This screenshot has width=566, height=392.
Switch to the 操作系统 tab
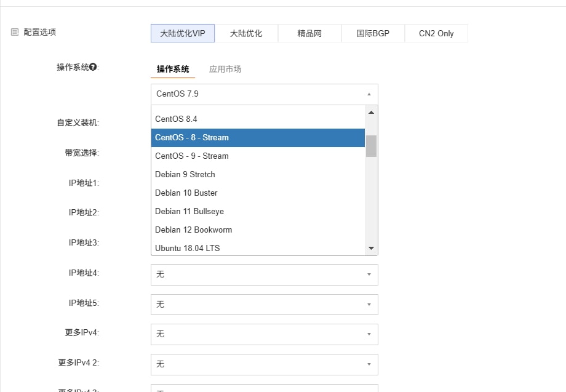[173, 69]
